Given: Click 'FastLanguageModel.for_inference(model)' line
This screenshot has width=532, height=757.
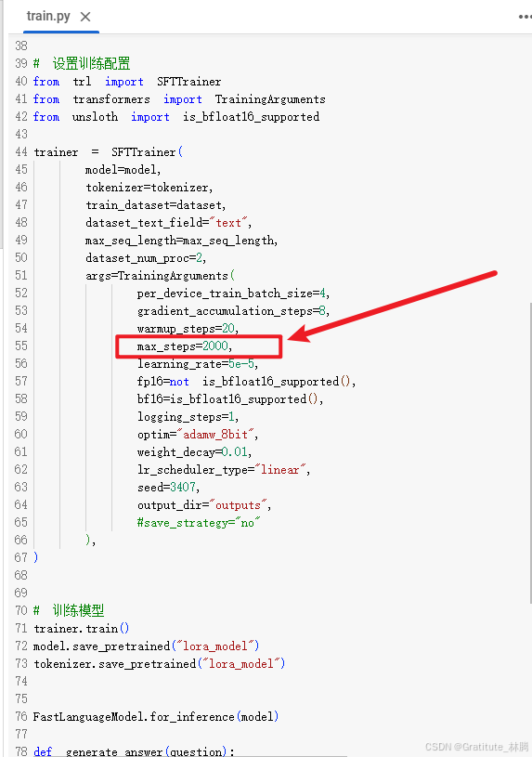Looking at the screenshot, I should click(155, 716).
